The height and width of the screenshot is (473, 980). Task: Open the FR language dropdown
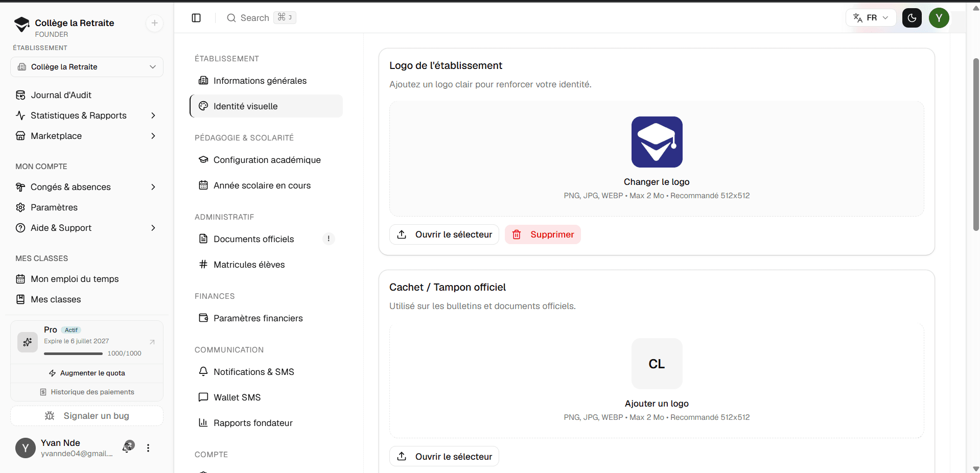pyautogui.click(x=871, y=18)
